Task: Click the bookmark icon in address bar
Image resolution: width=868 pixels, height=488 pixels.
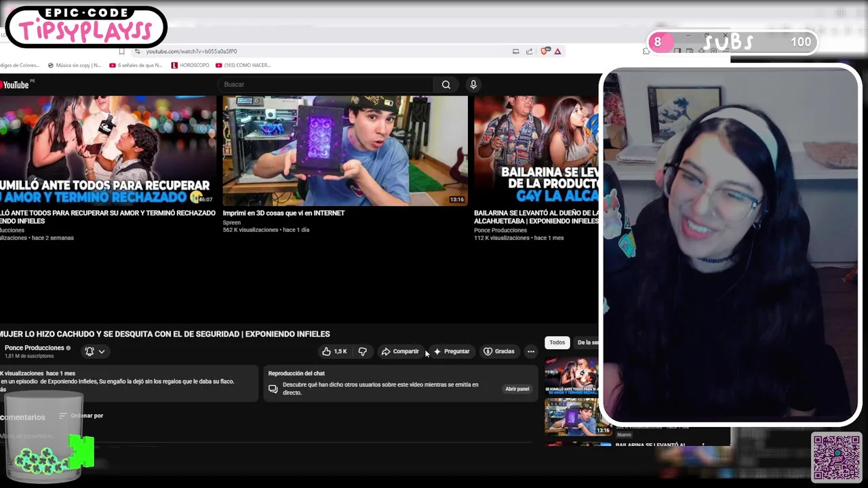Action: (121, 52)
